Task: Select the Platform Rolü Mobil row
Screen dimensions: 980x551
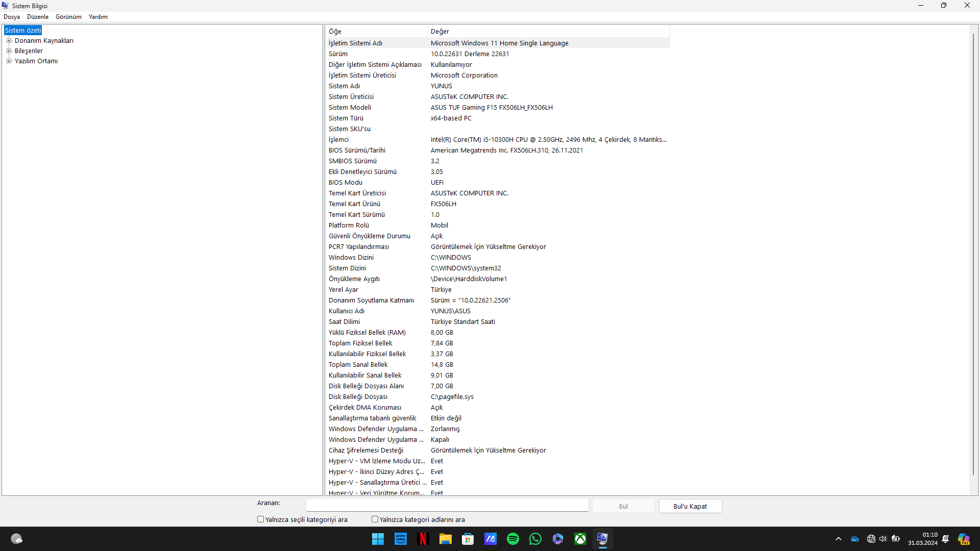Action: click(498, 226)
